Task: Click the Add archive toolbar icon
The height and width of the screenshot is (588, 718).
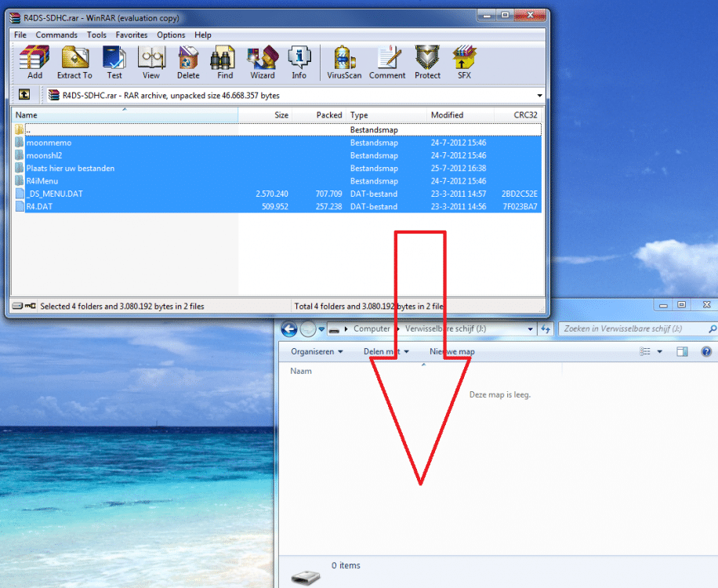Action: (34, 63)
